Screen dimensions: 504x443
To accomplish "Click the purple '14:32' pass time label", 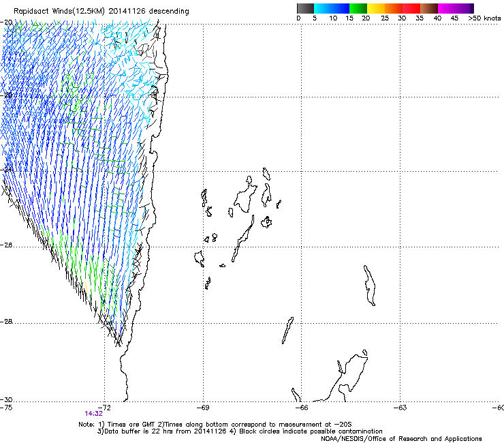I will 93,414.
